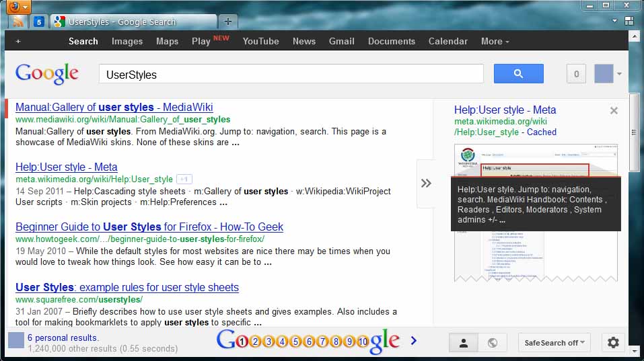This screenshot has width=644, height=361.
Task: Open Beginner Guide to User Styles link
Action: coord(149,227)
